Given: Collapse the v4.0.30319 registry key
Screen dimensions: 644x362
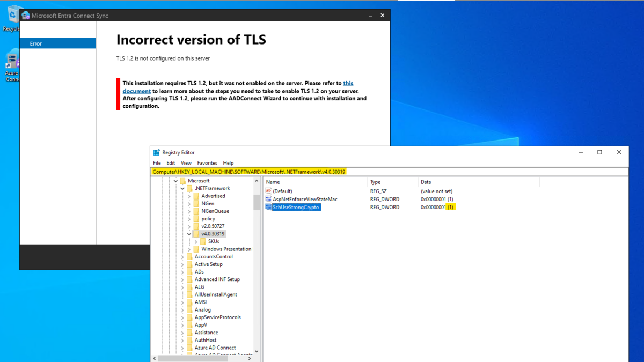Looking at the screenshot, I should (x=189, y=234).
